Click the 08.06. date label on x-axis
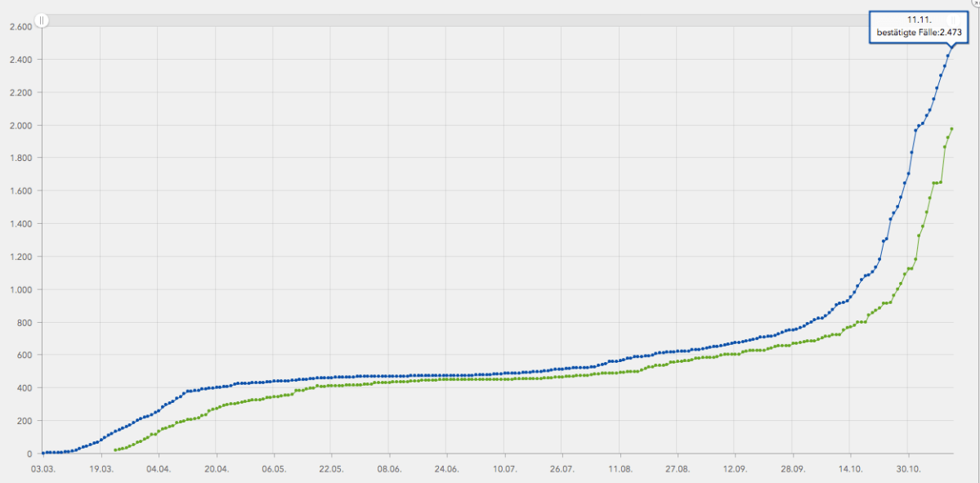The height and width of the screenshot is (483, 980). click(x=389, y=470)
